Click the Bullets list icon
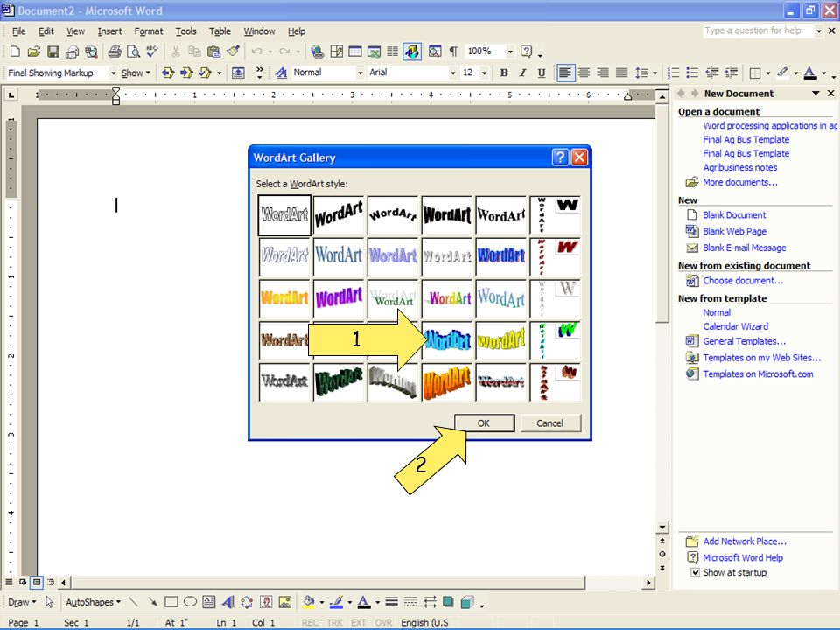This screenshot has width=840, height=630. tap(692, 73)
